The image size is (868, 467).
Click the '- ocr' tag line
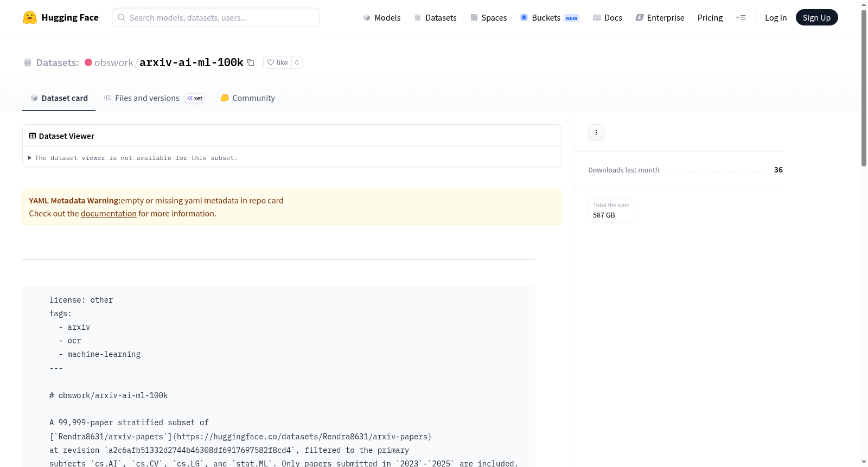tap(70, 341)
